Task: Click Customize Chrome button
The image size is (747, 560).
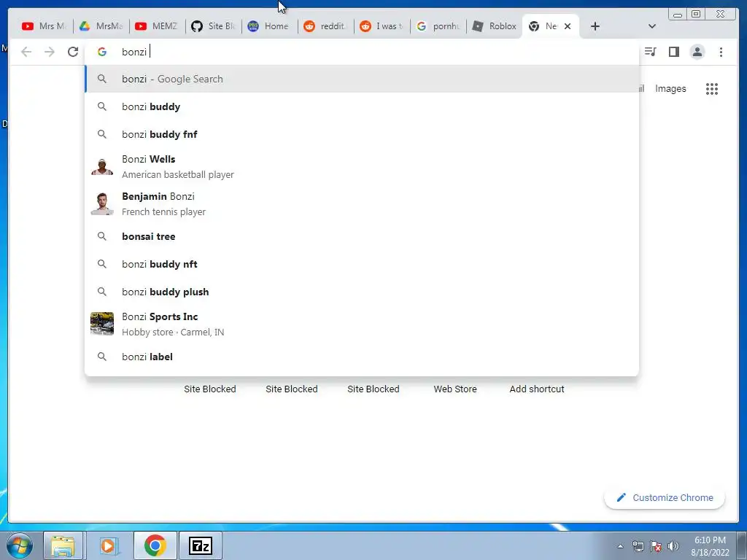Action: click(665, 497)
